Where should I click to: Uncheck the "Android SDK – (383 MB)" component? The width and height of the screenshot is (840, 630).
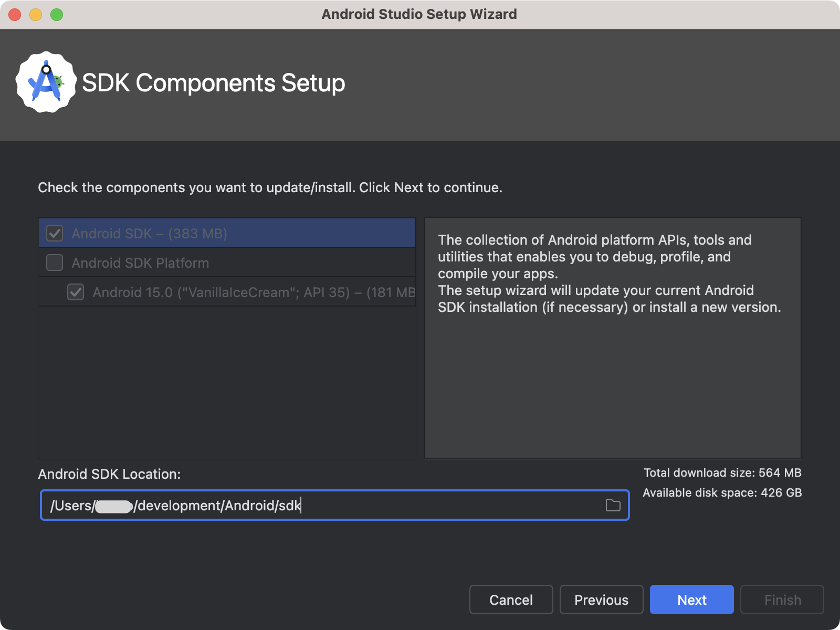tap(54, 234)
